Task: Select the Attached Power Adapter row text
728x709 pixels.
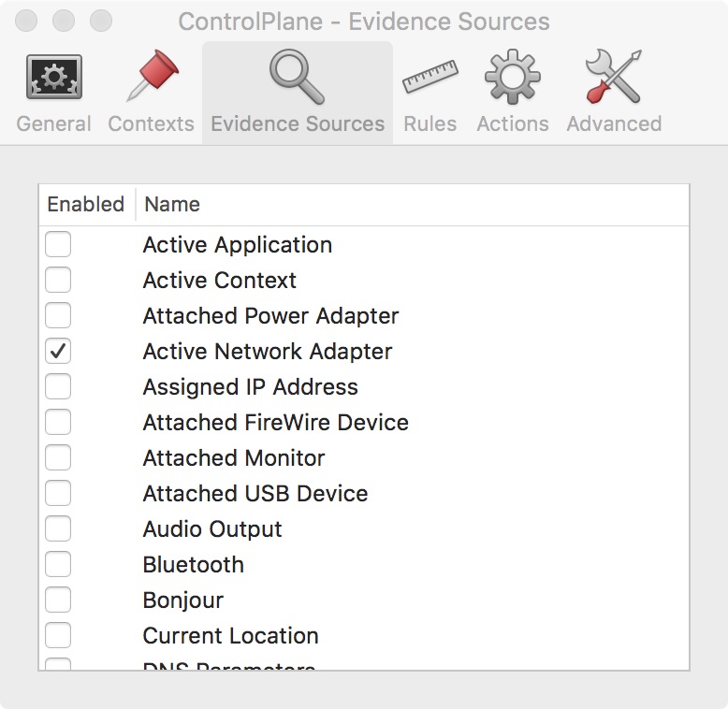Action: click(x=270, y=316)
